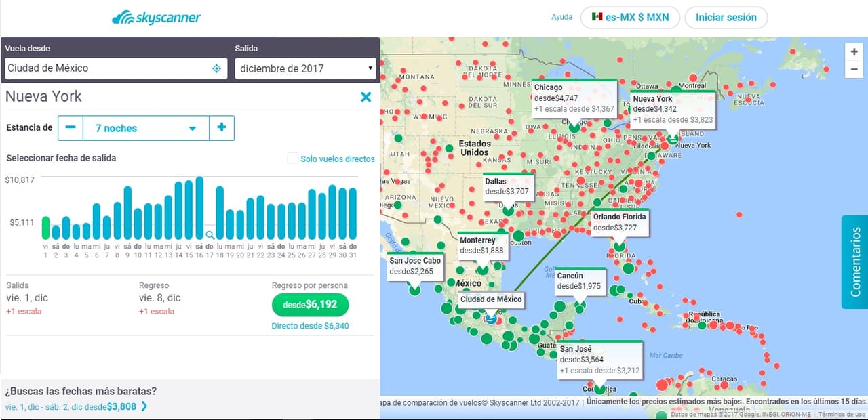Open the Comentarios side tab
This screenshot has height=420, width=868.
tap(854, 261)
